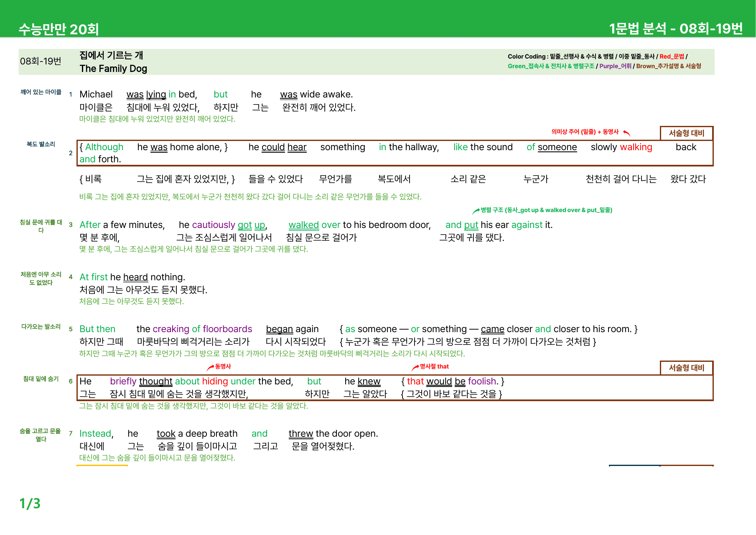Click the side label '다가오는 발소리'

pos(41,327)
